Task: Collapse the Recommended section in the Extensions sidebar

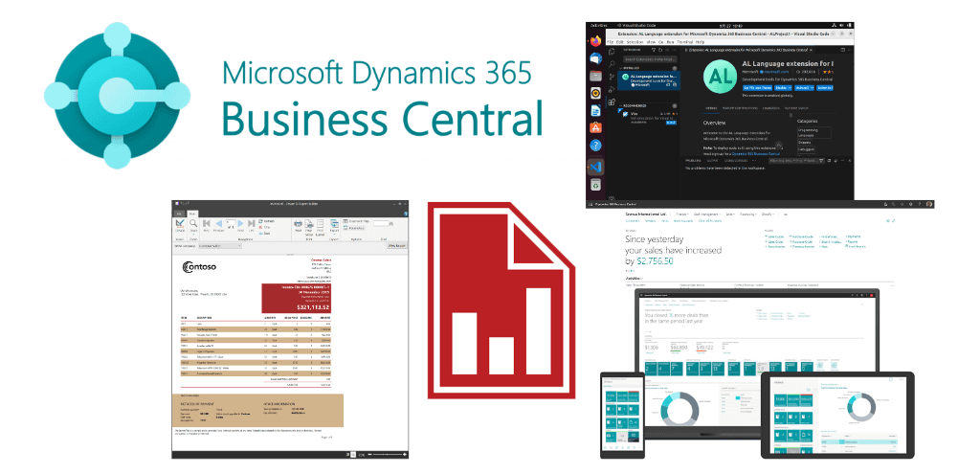Action: [635, 105]
